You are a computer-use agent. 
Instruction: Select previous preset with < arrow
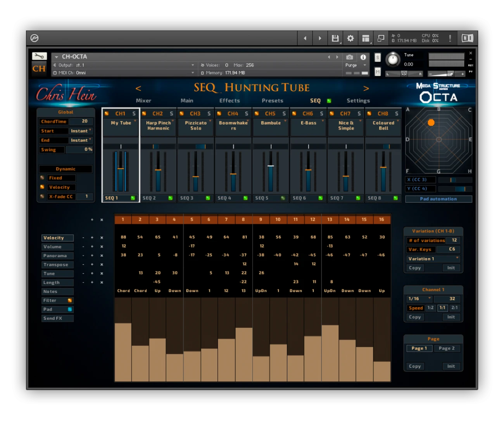[138, 88]
